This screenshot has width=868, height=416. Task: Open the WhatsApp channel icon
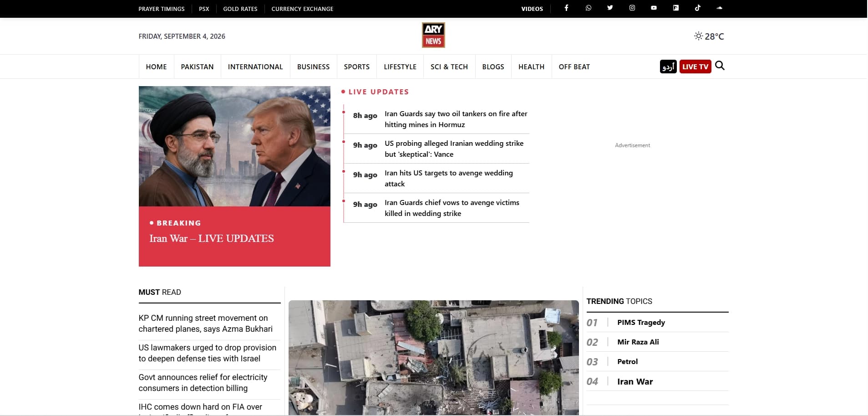tap(588, 8)
